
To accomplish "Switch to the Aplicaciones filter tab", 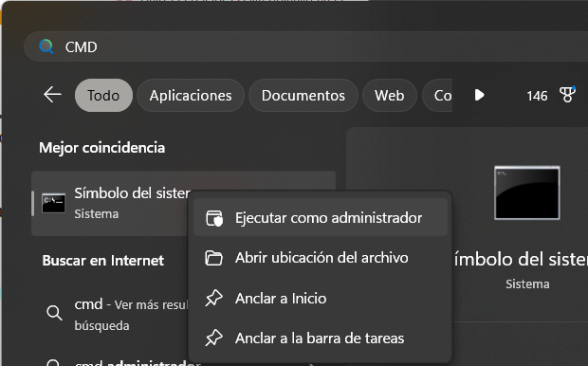I will [191, 95].
